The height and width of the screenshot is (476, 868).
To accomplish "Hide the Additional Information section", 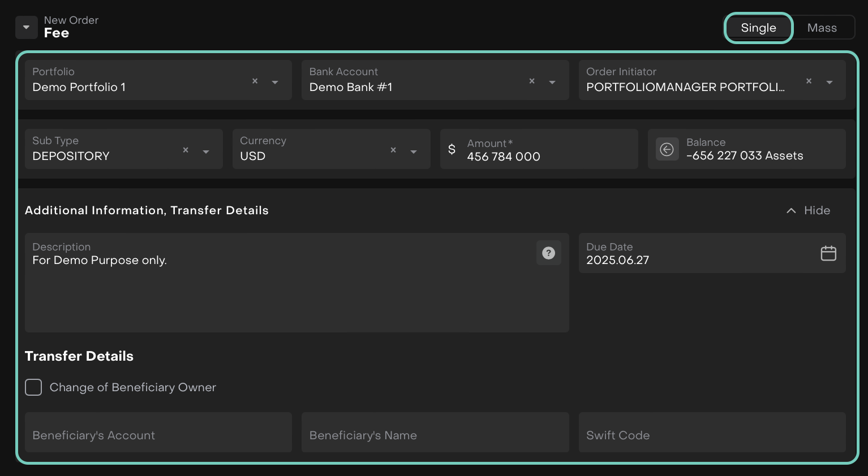I will tap(809, 210).
